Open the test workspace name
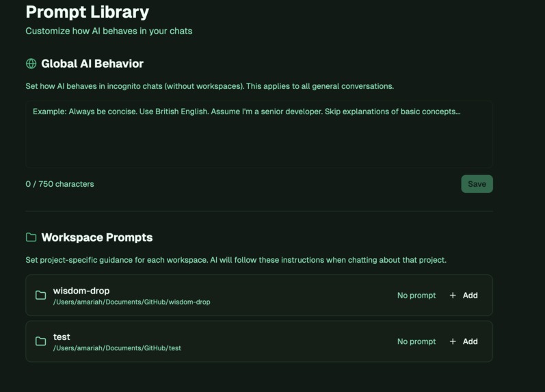 point(62,337)
